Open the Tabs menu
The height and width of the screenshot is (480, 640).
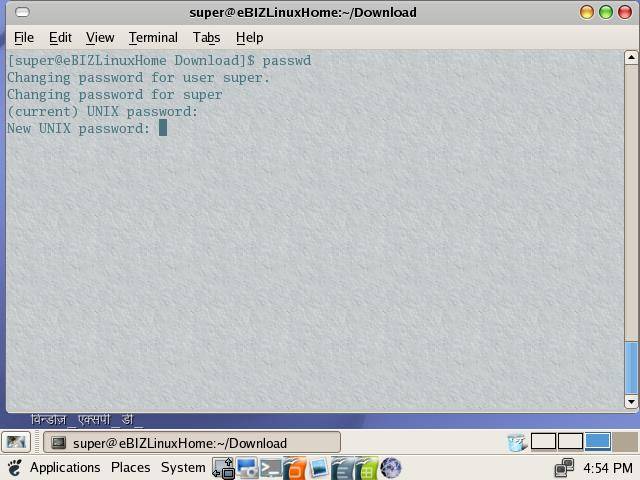click(x=206, y=37)
